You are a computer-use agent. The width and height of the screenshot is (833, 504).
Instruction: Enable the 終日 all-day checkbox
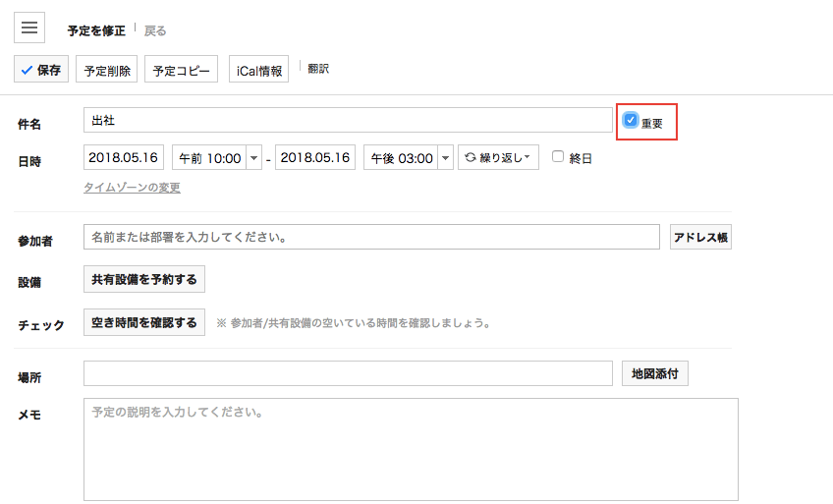coord(558,156)
